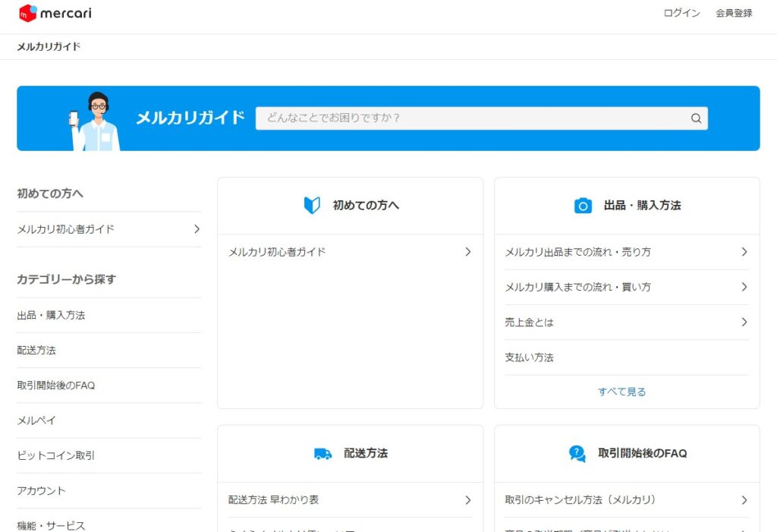Open the ログイン link

coord(681,13)
